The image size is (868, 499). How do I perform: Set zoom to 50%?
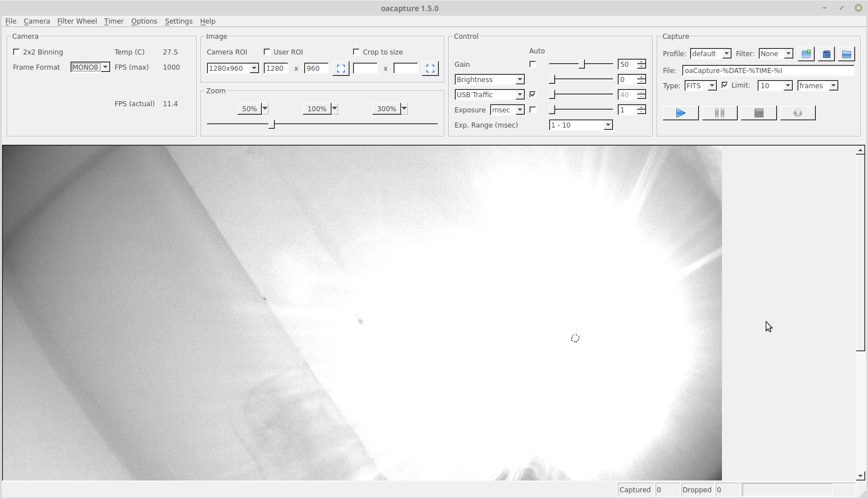[249, 108]
